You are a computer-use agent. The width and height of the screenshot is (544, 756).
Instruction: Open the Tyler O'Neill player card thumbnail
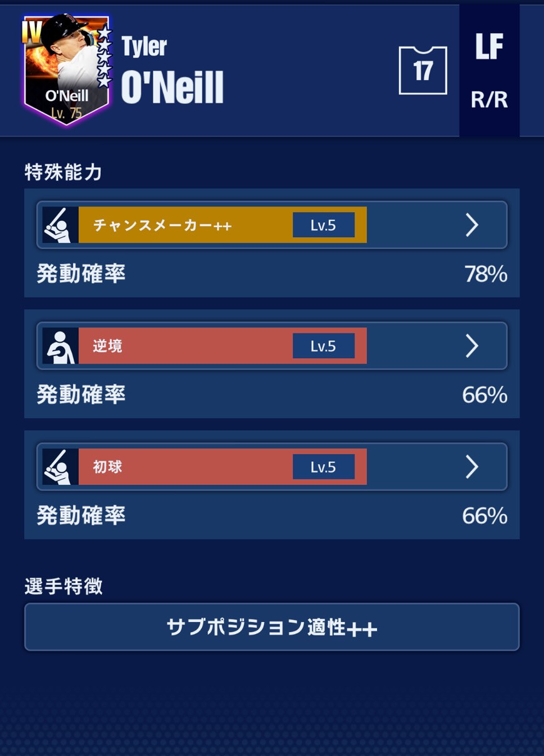pyautogui.click(x=67, y=69)
